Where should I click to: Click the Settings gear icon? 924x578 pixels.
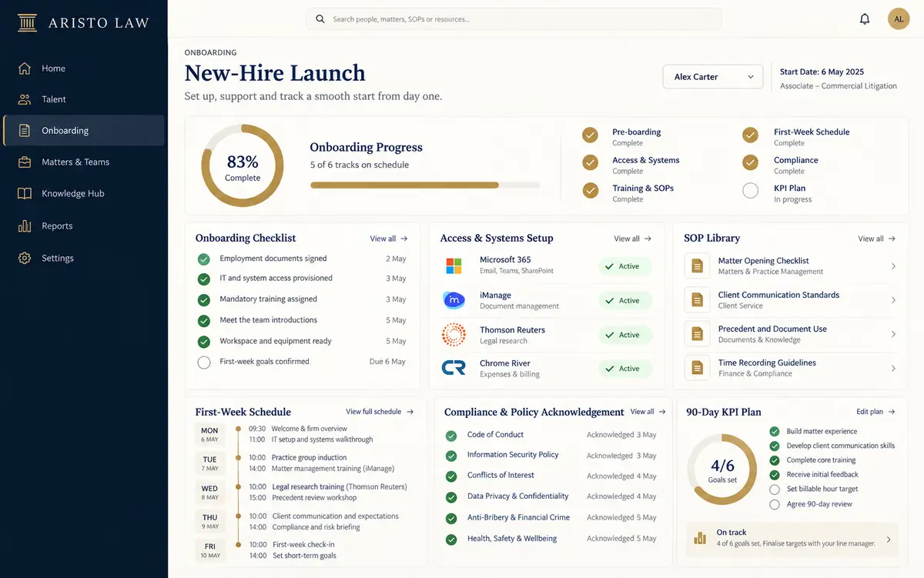coord(25,258)
